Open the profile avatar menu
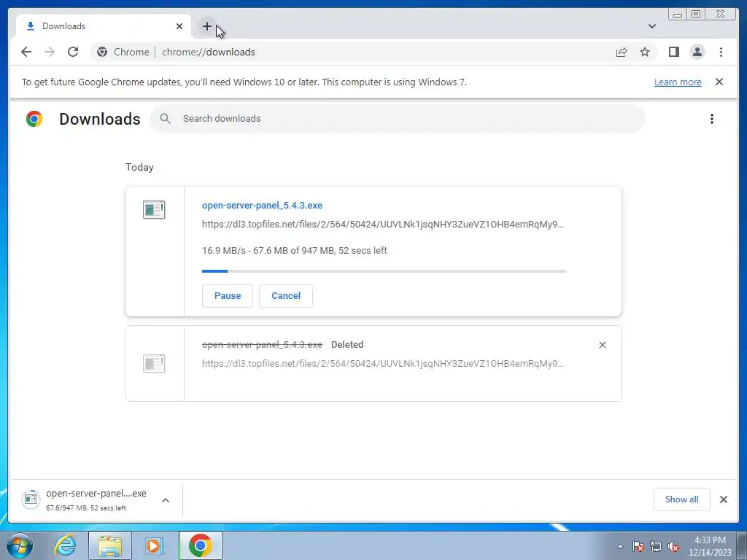This screenshot has height=560, width=747. click(x=697, y=52)
